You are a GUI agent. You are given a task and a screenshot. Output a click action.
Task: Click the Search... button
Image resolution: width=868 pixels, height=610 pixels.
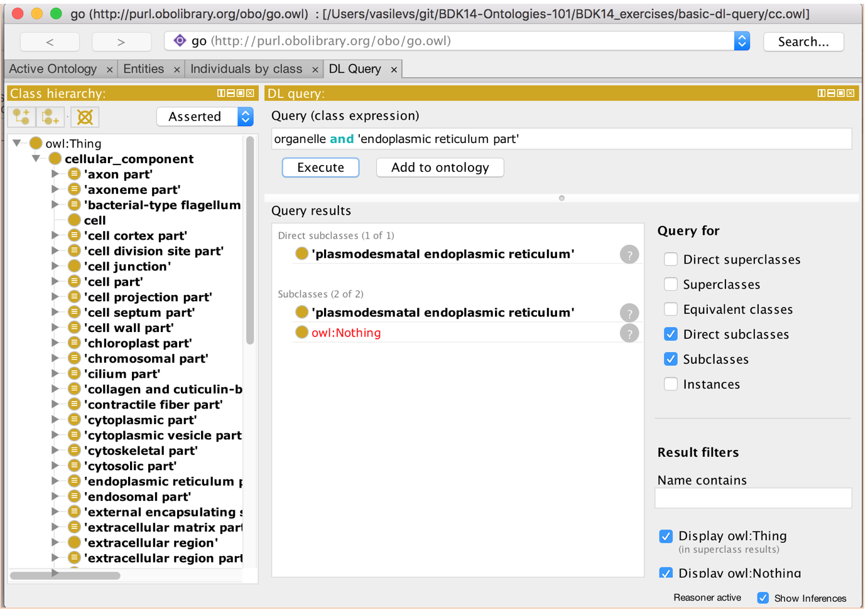click(803, 42)
